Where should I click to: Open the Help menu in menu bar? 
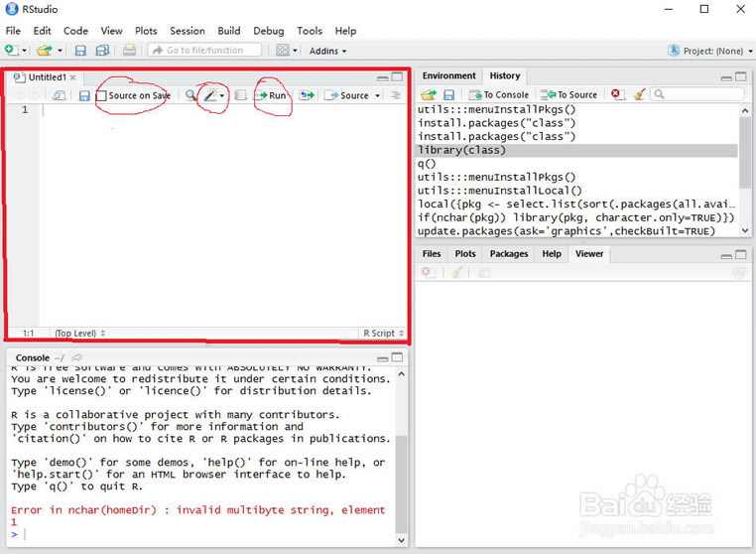345,31
